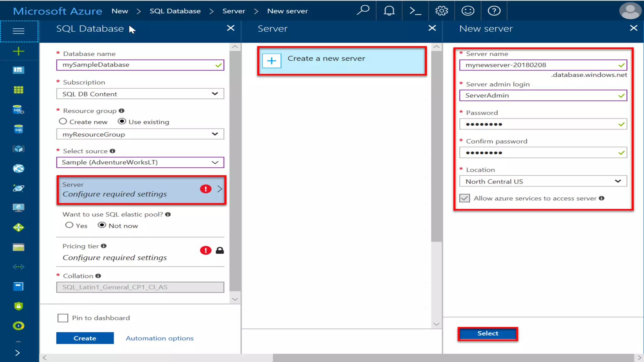Click Server breadcrumb item
The height and width of the screenshot is (362, 644).
pyautogui.click(x=234, y=11)
